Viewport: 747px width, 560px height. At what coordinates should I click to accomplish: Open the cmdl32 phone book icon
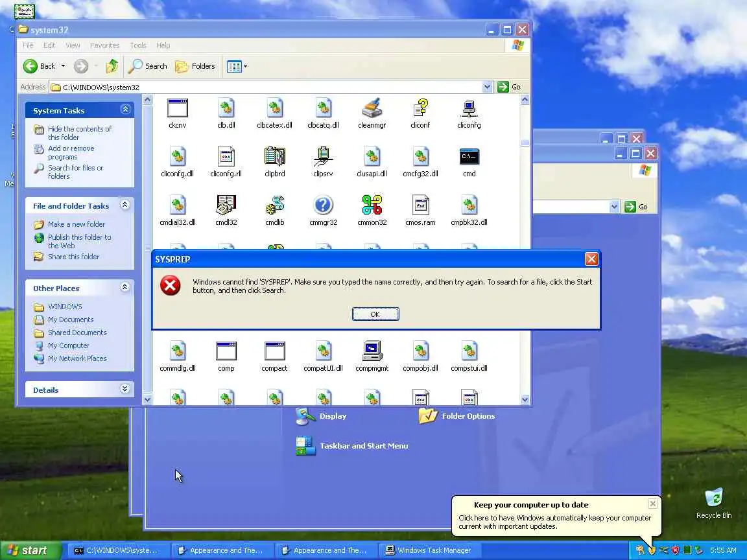226,205
